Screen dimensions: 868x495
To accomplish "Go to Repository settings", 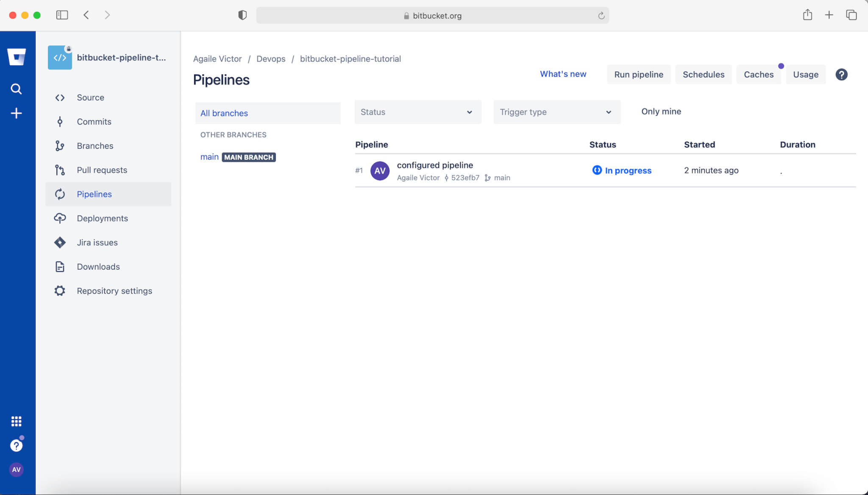I will coord(114,291).
